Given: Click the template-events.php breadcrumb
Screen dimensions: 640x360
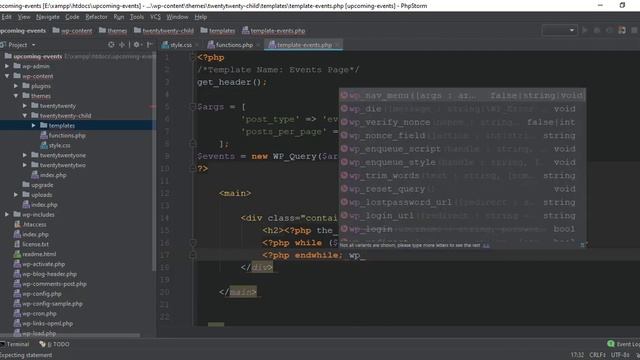Looking at the screenshot, I should click(x=273, y=31).
